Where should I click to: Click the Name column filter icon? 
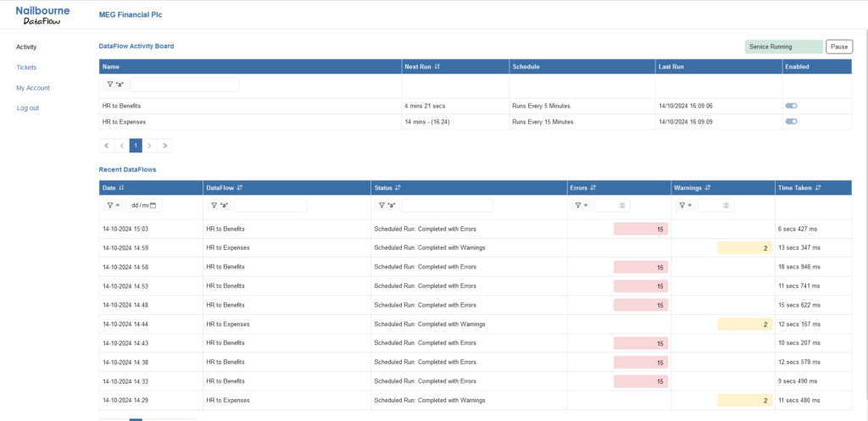tap(110, 85)
